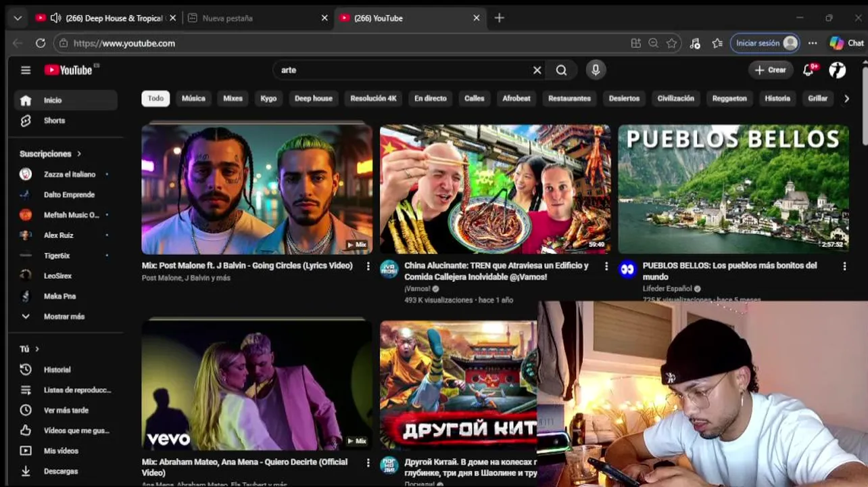Select the Todo filter chip

pos(155,99)
